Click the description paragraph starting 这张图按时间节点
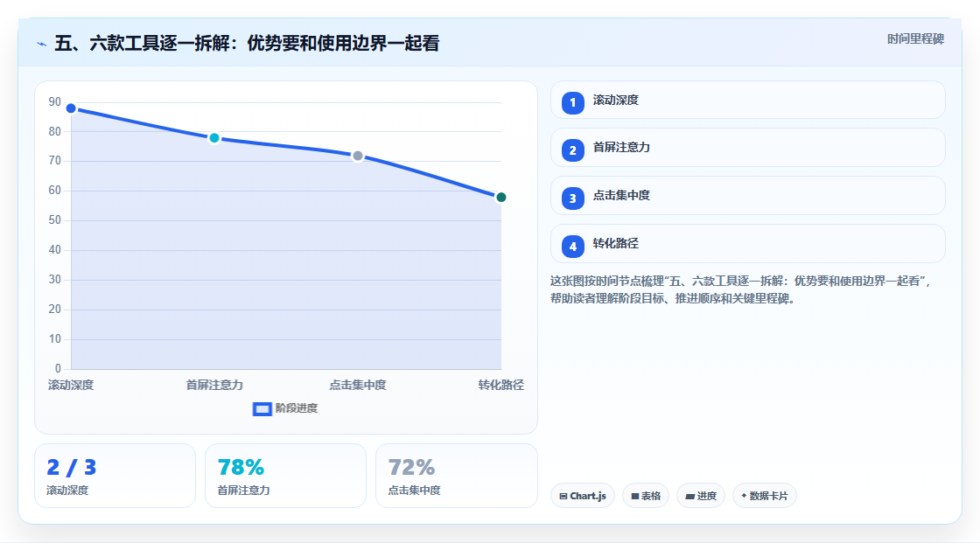Viewport: 980px width, 543px height. pos(740,290)
